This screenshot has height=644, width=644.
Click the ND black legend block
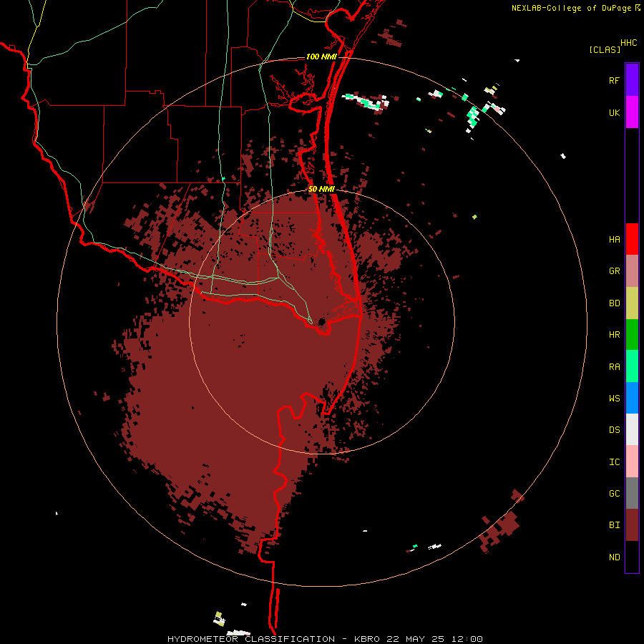pyautogui.click(x=632, y=557)
